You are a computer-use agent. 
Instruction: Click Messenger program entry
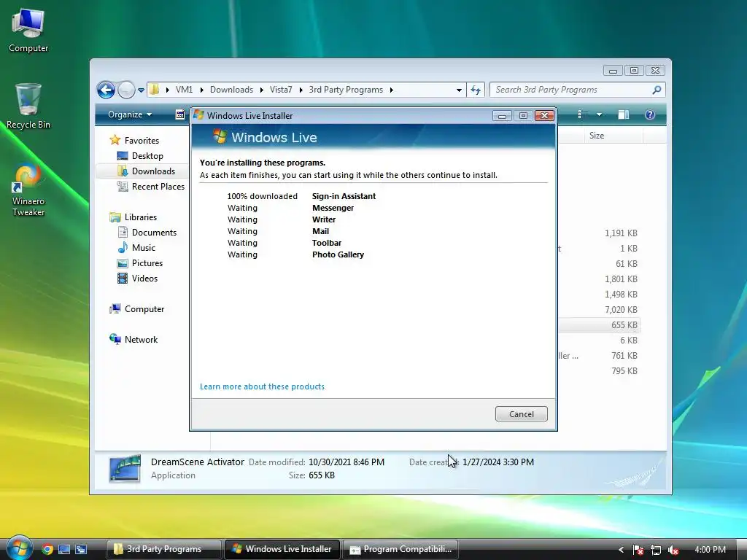[333, 208]
